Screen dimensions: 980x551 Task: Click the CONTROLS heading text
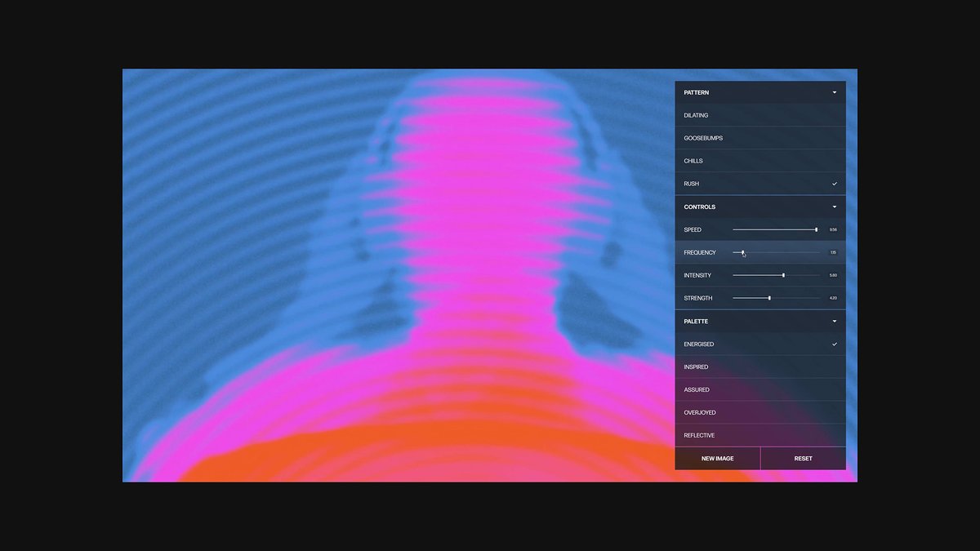(x=699, y=207)
